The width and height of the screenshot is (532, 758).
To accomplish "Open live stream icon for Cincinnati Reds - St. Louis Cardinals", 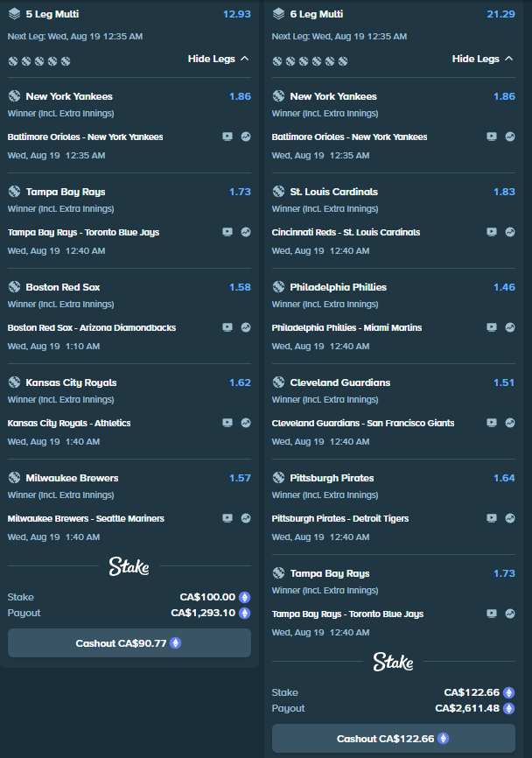I will [x=492, y=232].
